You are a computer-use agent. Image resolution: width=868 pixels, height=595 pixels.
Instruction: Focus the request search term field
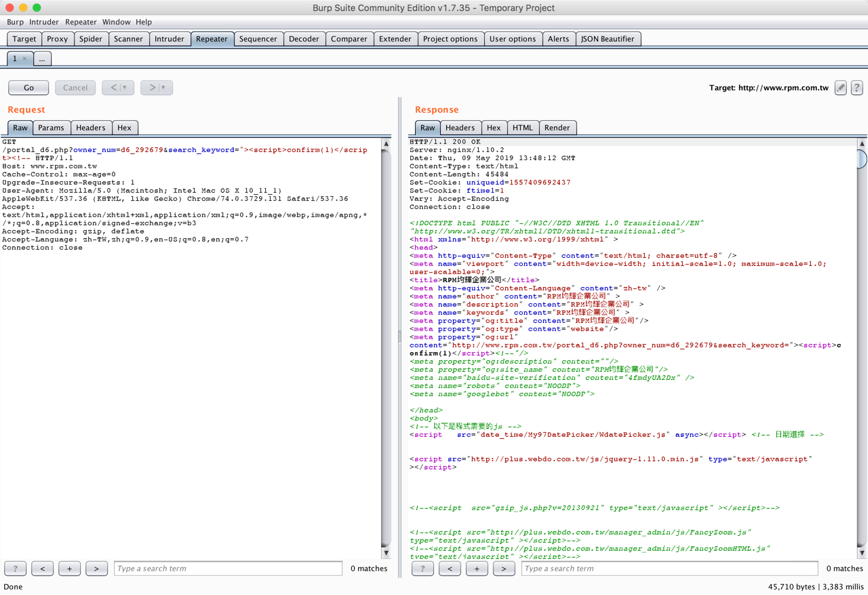(228, 569)
